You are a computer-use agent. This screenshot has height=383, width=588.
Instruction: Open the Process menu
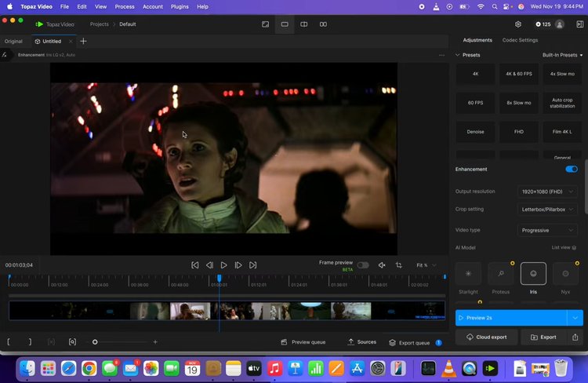(125, 7)
